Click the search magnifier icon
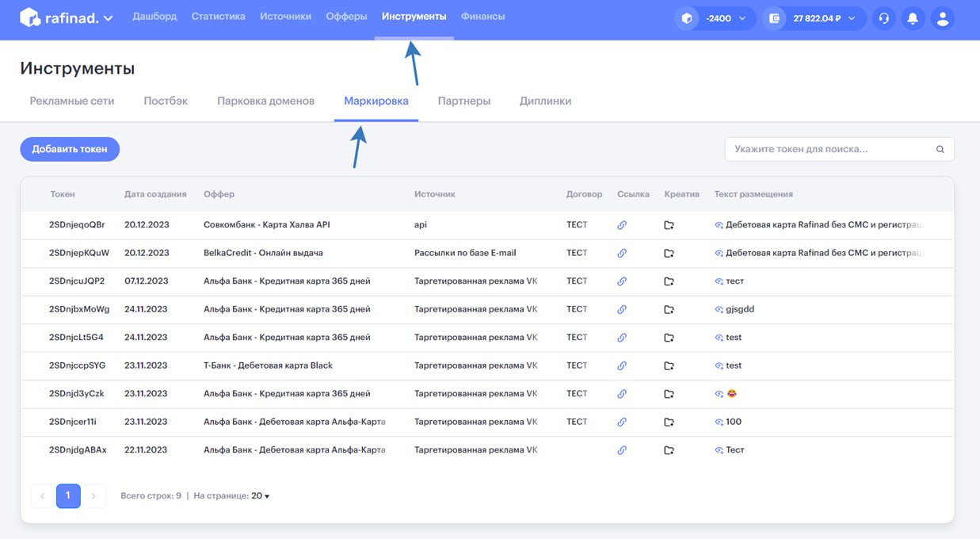 click(x=940, y=149)
